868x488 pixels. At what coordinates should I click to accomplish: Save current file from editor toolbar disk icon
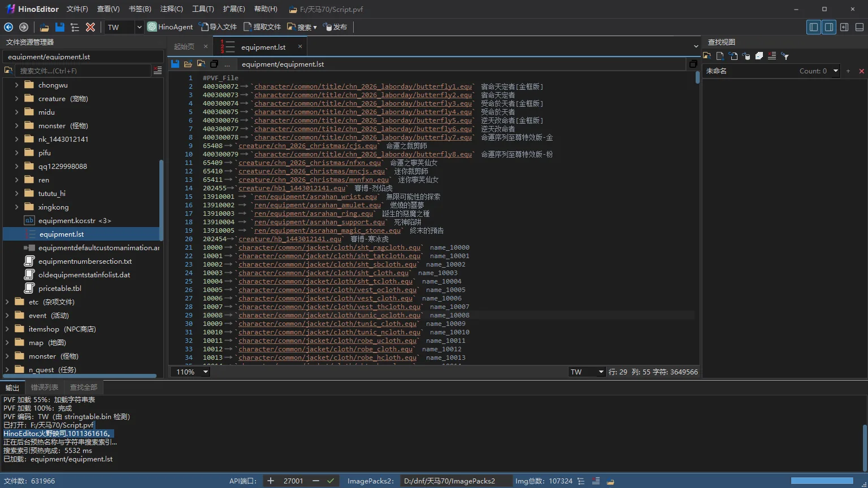[x=175, y=64]
